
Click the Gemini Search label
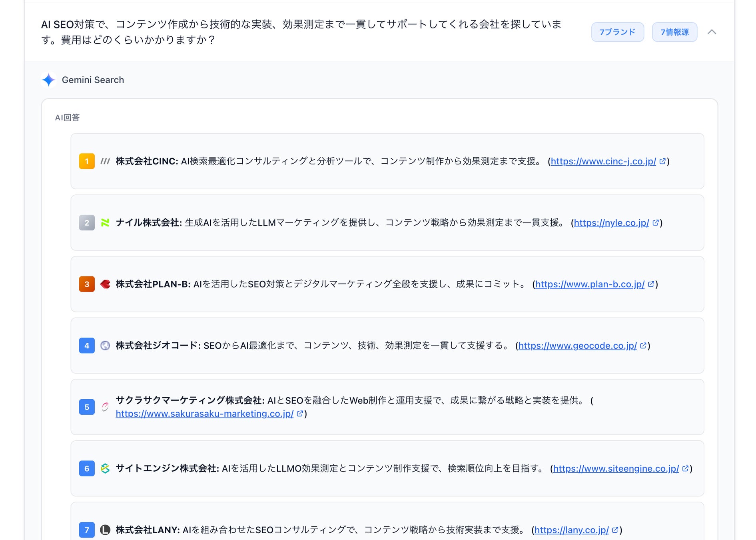pos(93,80)
